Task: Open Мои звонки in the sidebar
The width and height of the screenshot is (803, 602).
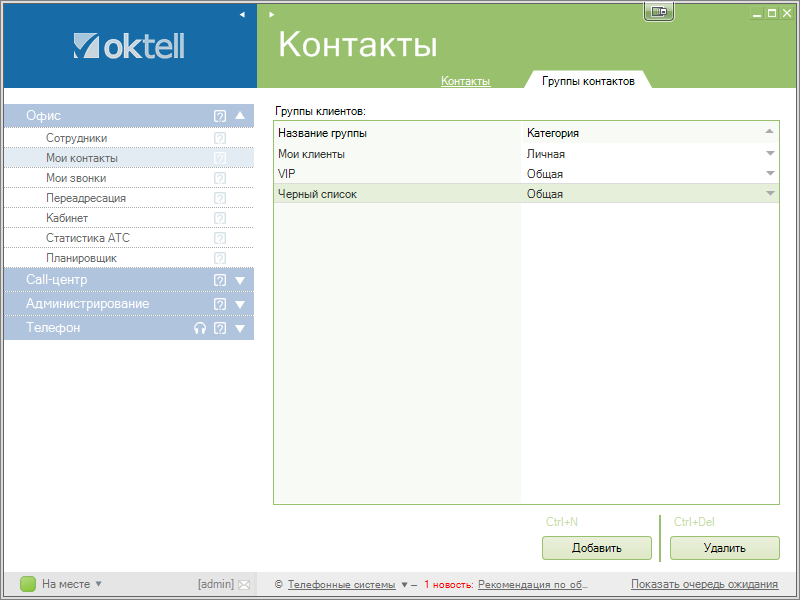Action: pyautogui.click(x=76, y=178)
